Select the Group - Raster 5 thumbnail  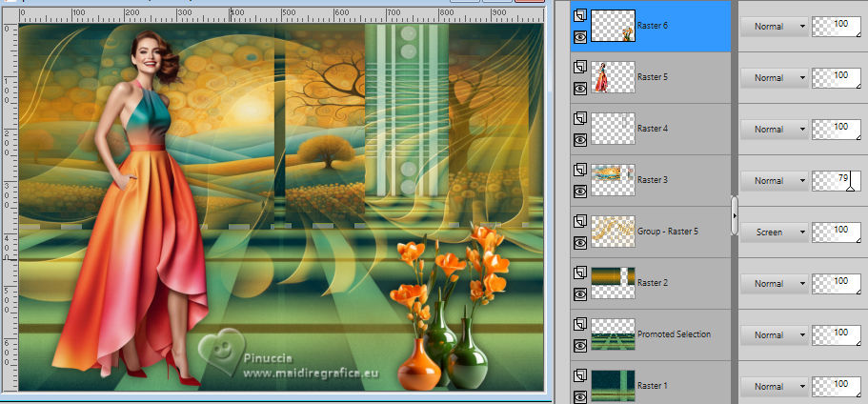click(x=613, y=232)
